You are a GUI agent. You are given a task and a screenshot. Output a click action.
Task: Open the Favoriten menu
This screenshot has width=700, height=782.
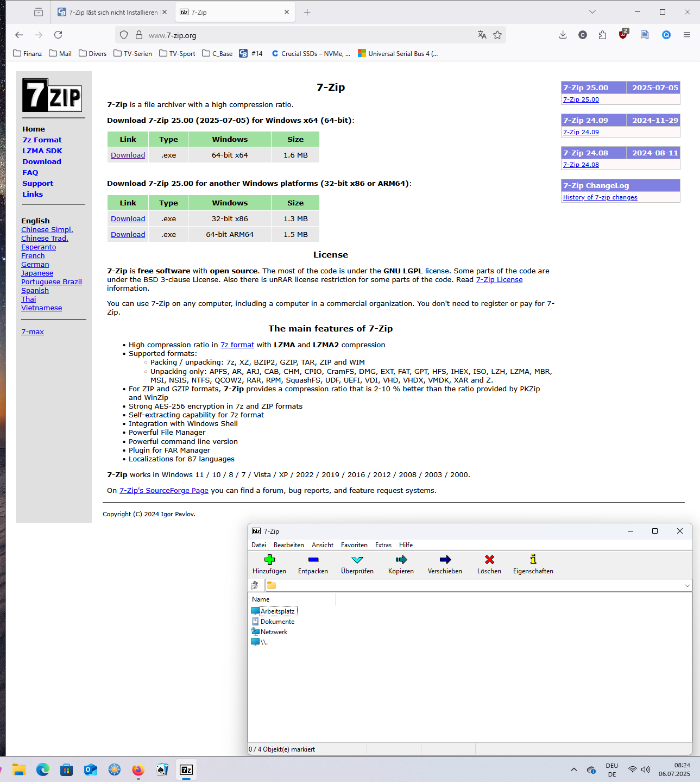point(354,545)
